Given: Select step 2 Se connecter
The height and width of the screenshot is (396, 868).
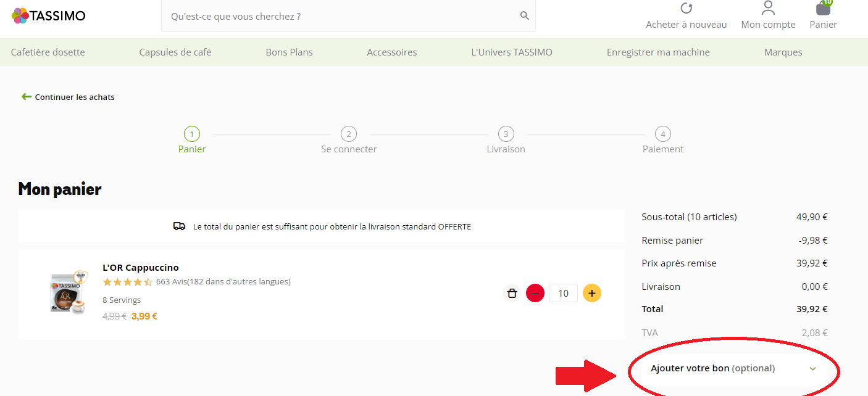Looking at the screenshot, I should point(349,140).
